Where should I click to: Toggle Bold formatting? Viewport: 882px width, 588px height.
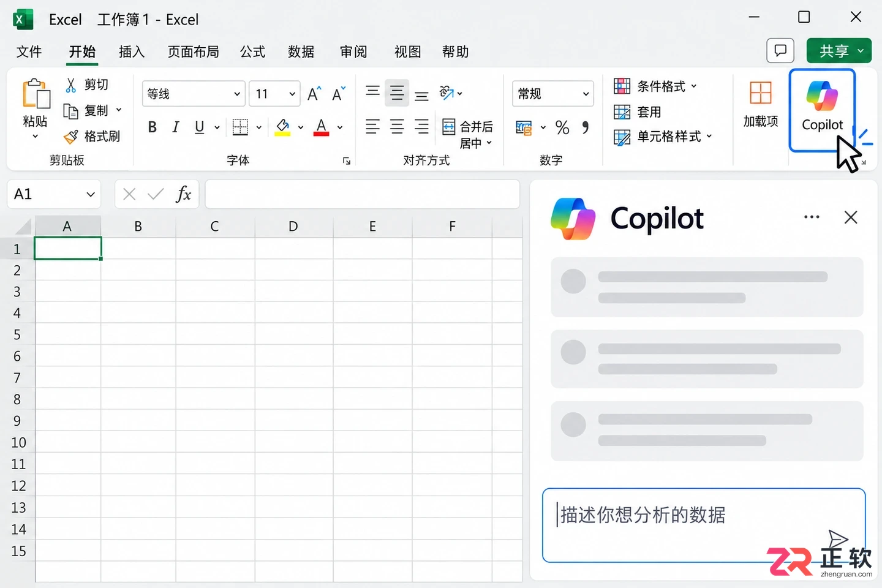153,127
